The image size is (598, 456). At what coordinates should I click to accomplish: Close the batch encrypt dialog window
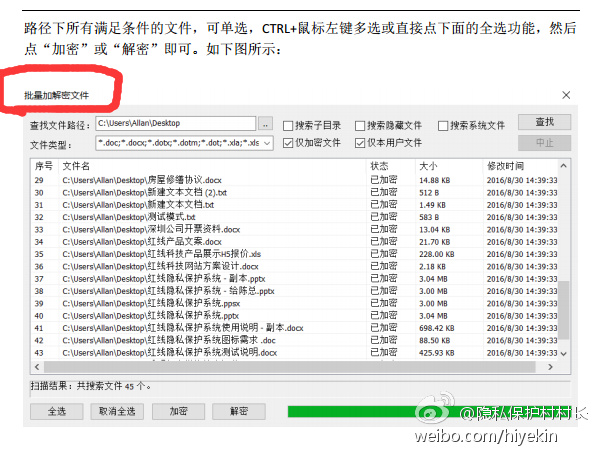click(566, 95)
